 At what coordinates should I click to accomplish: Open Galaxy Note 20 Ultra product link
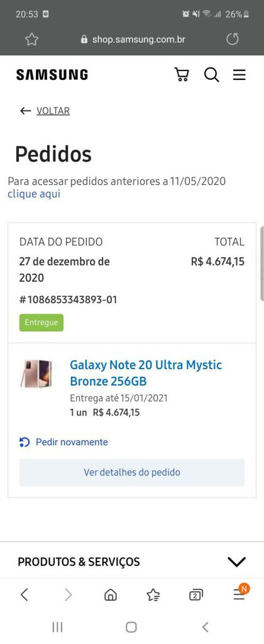click(146, 373)
